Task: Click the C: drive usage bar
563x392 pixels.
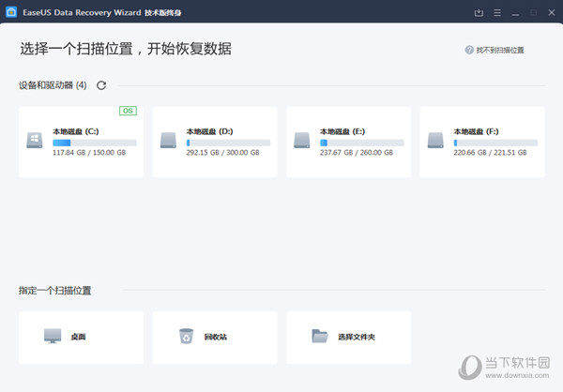Action: [95, 143]
